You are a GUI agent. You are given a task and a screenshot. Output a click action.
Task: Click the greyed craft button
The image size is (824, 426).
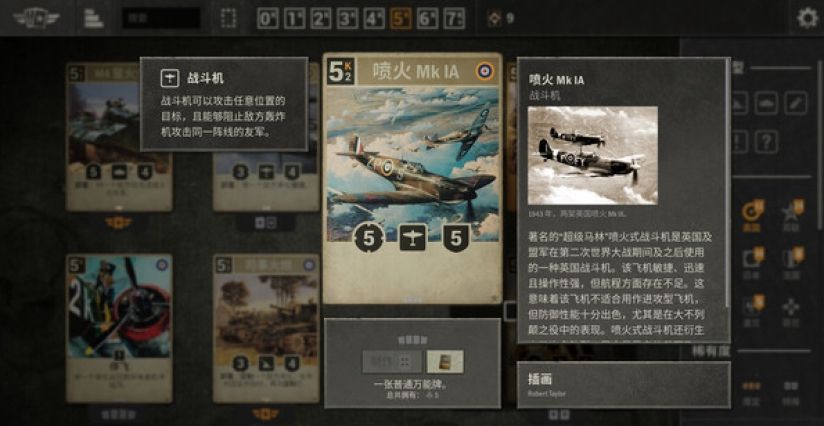pyautogui.click(x=392, y=361)
